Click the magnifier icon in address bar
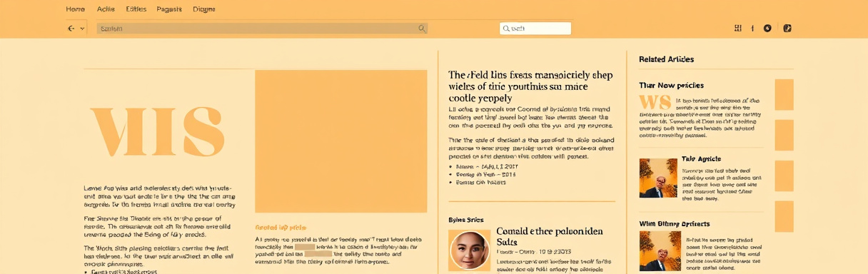Image resolution: width=868 pixels, height=274 pixels. [x=421, y=29]
